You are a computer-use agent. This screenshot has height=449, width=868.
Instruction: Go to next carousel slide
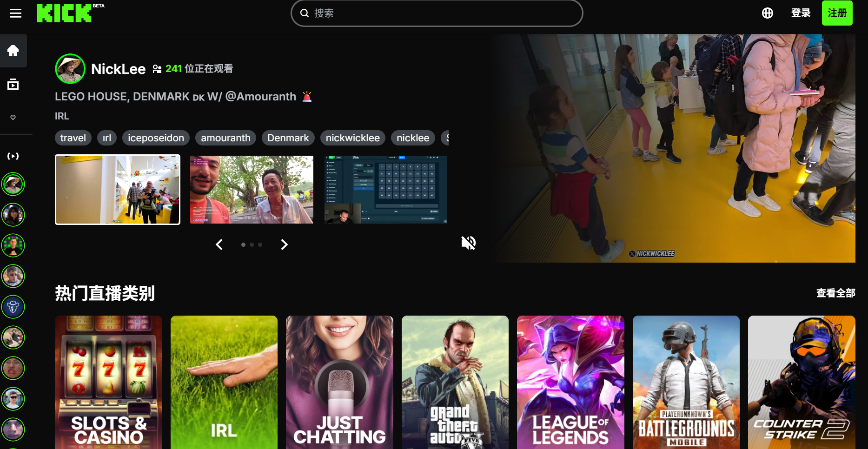(x=284, y=244)
